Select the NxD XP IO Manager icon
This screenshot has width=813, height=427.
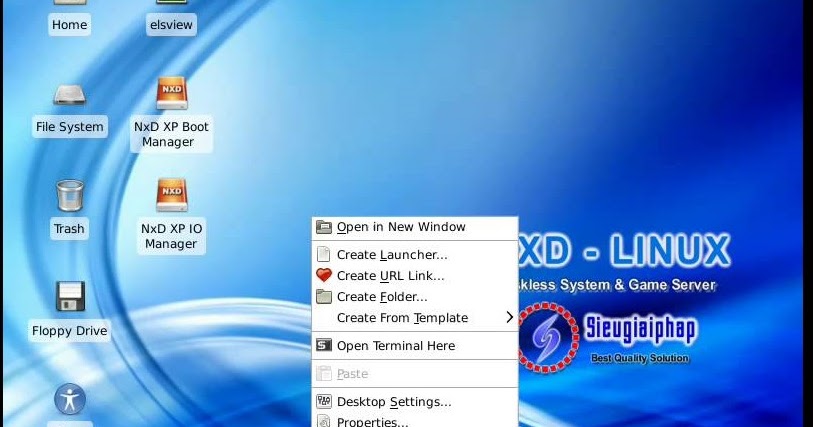172,195
